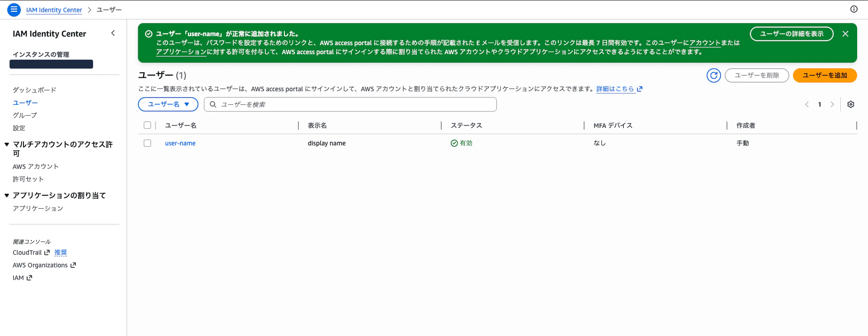Image resolution: width=868 pixels, height=336 pixels.
Task: Collapse マルチアカウントのアクセス許可 section
Action: tap(7, 145)
